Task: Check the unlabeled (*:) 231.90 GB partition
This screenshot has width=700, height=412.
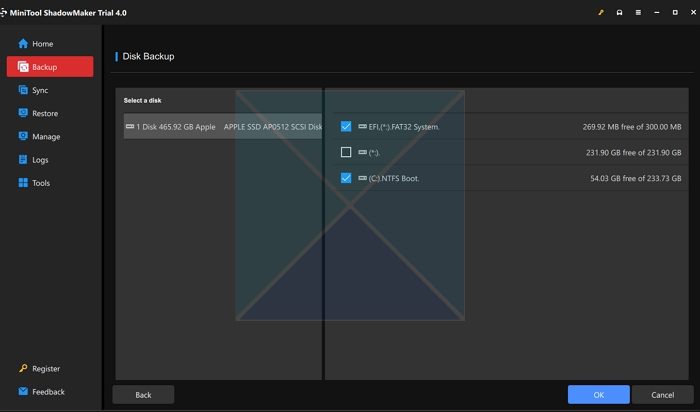Action: [x=346, y=152]
